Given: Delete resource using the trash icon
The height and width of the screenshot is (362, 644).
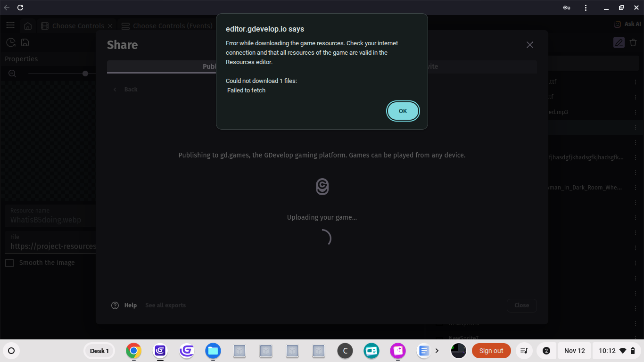Looking at the screenshot, I should pyautogui.click(x=633, y=42).
